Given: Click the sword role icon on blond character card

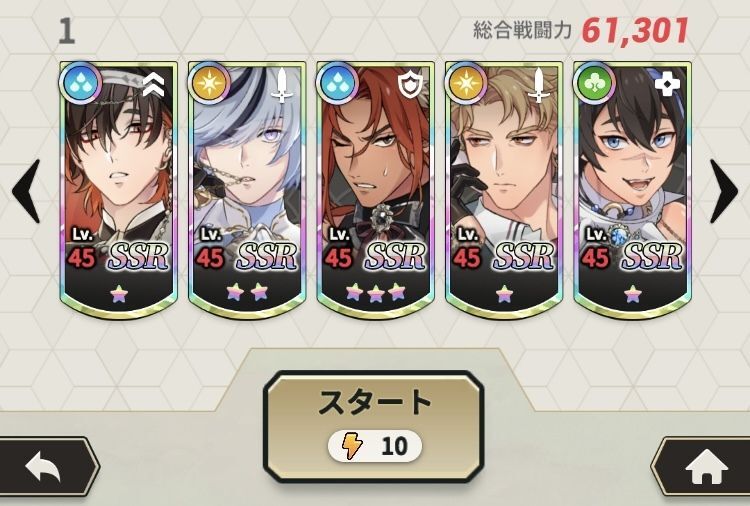Looking at the screenshot, I should tap(539, 85).
